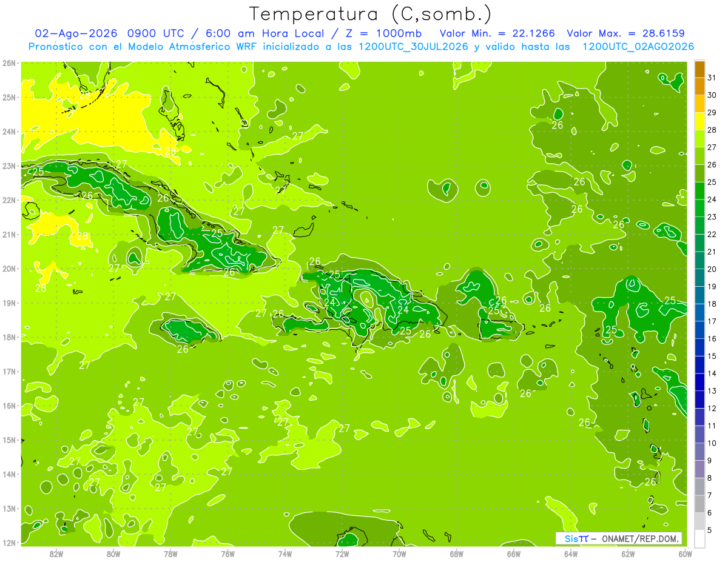Click the color bar label 29
This screenshot has width=728, height=562.
click(712, 113)
